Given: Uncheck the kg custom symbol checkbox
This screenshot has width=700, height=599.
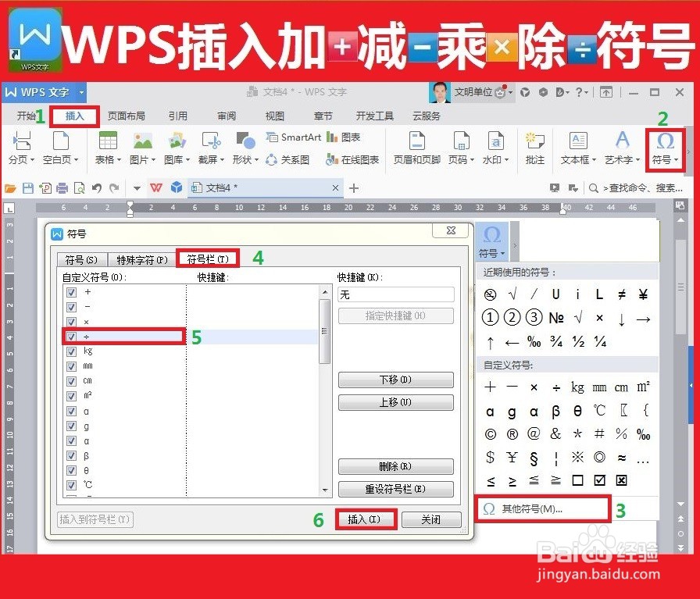Looking at the screenshot, I should click(x=71, y=351).
